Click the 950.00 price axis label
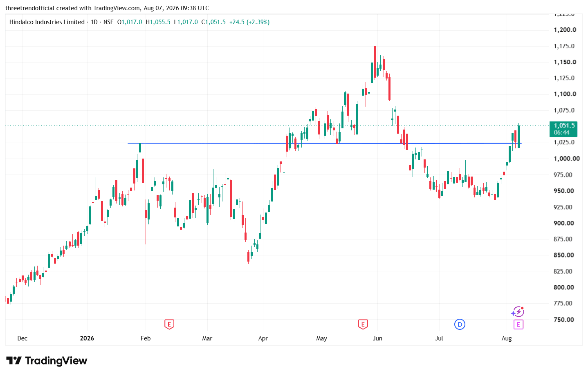This screenshot has height=376, width=588. pos(564,191)
